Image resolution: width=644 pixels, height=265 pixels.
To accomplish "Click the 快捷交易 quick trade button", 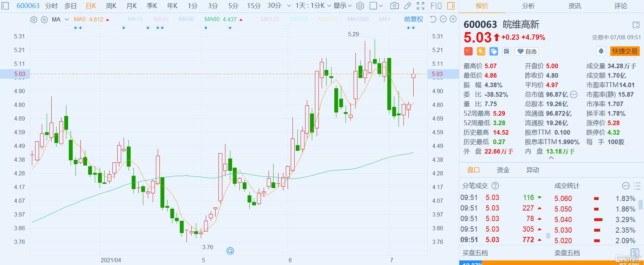I will pyautogui.click(x=625, y=51).
